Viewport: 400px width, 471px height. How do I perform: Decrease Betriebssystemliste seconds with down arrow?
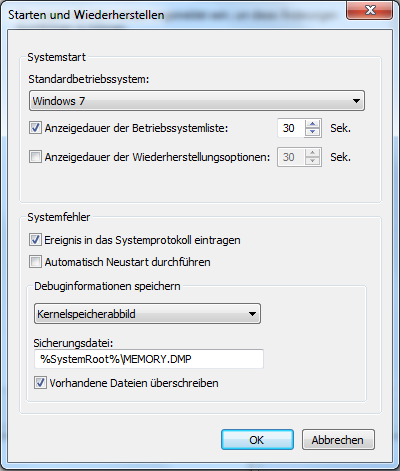click(312, 132)
